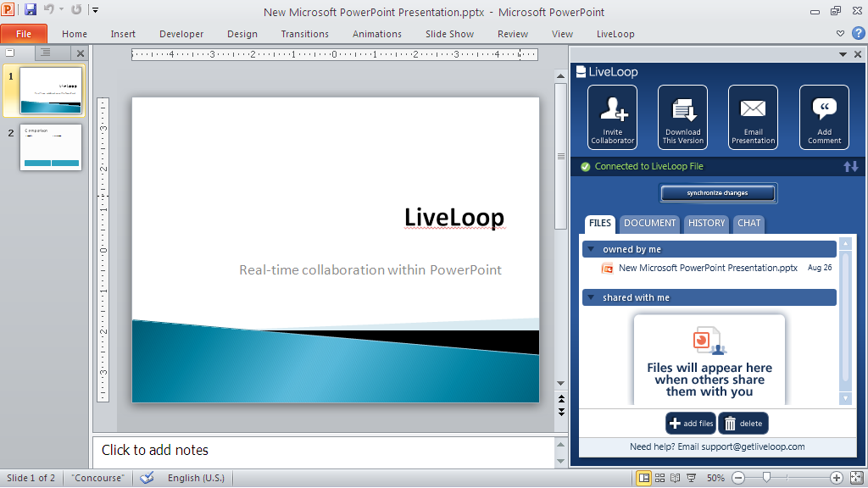
Task: Switch to Slide Sorter view
Action: point(659,478)
